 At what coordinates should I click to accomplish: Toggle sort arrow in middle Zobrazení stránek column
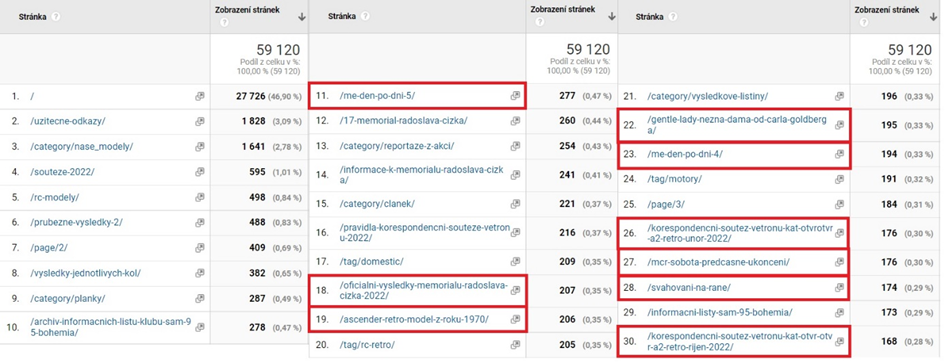pyautogui.click(x=611, y=17)
